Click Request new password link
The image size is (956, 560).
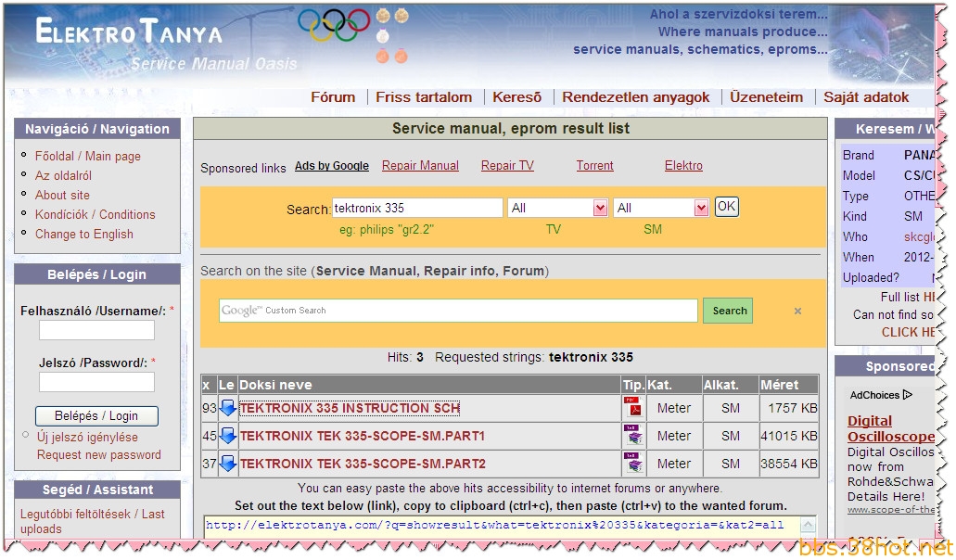(x=99, y=454)
